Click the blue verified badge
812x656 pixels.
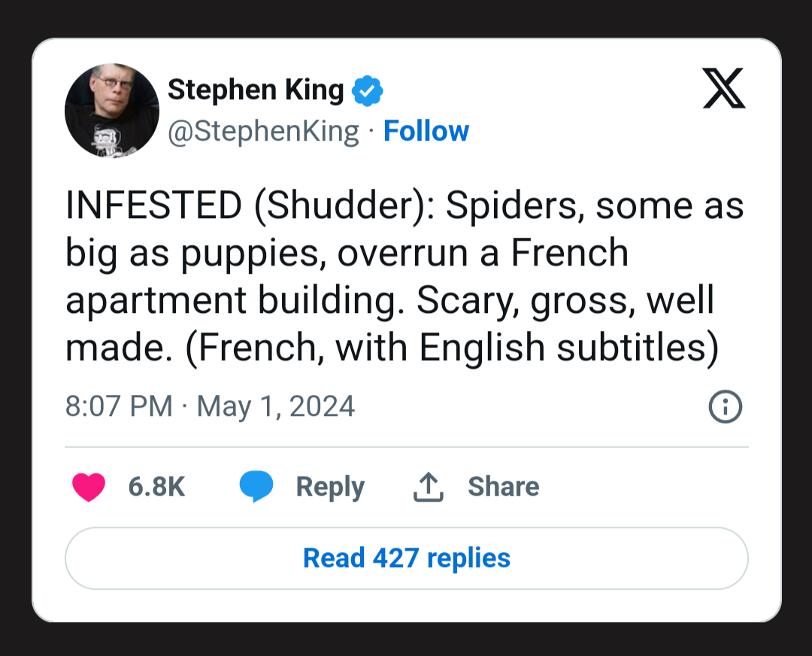tap(368, 91)
